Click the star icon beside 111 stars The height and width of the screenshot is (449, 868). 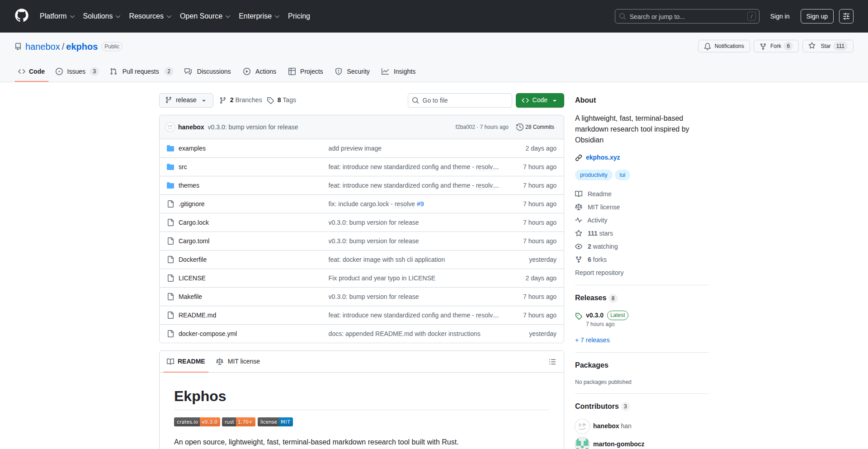coord(579,233)
